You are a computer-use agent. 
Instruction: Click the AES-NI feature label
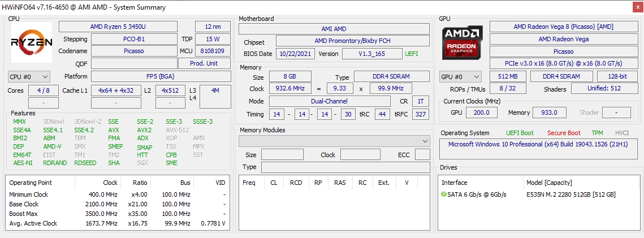point(22,163)
